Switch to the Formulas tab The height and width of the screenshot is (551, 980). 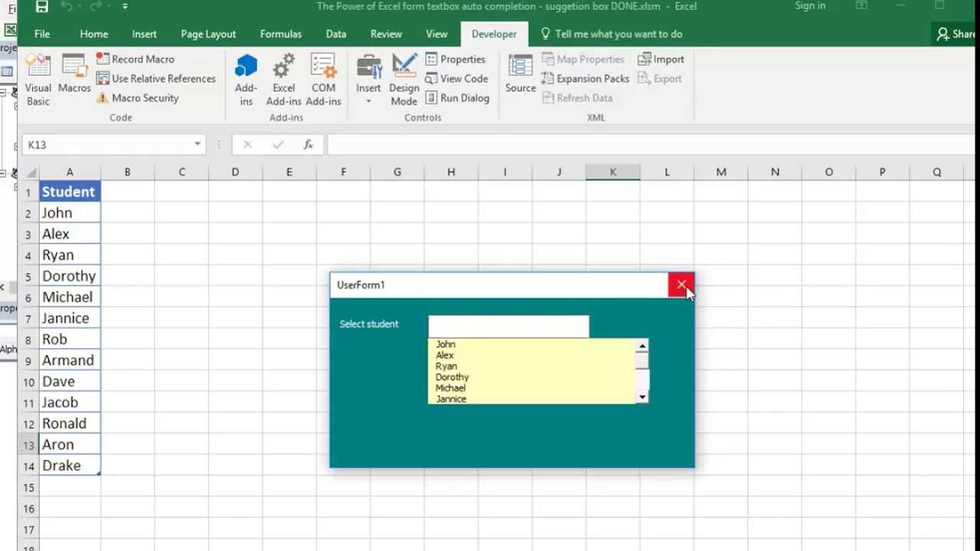[281, 34]
